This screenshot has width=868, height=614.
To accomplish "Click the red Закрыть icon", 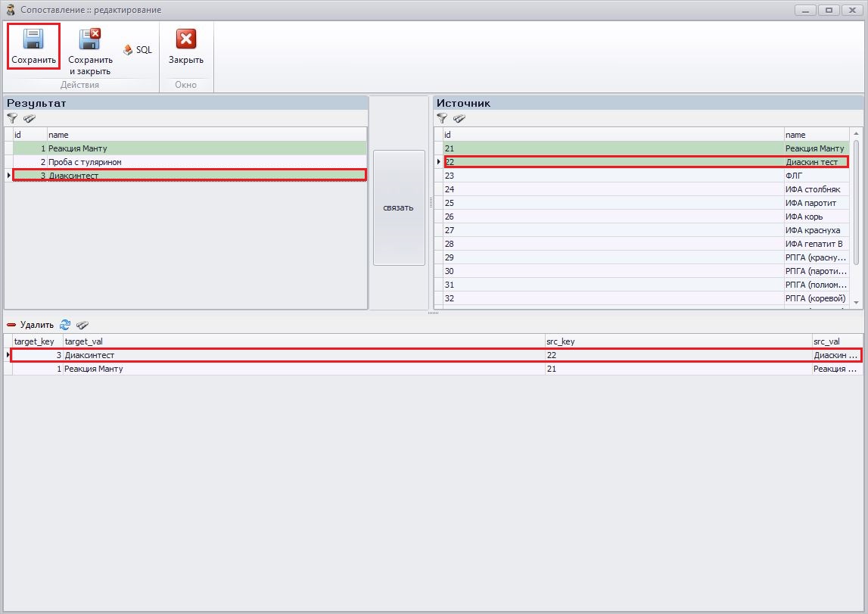I will pos(185,39).
